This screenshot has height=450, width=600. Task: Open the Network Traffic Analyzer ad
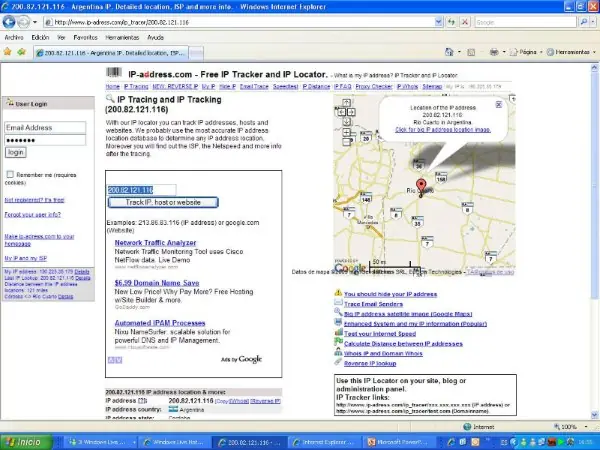pyautogui.click(x=155, y=243)
